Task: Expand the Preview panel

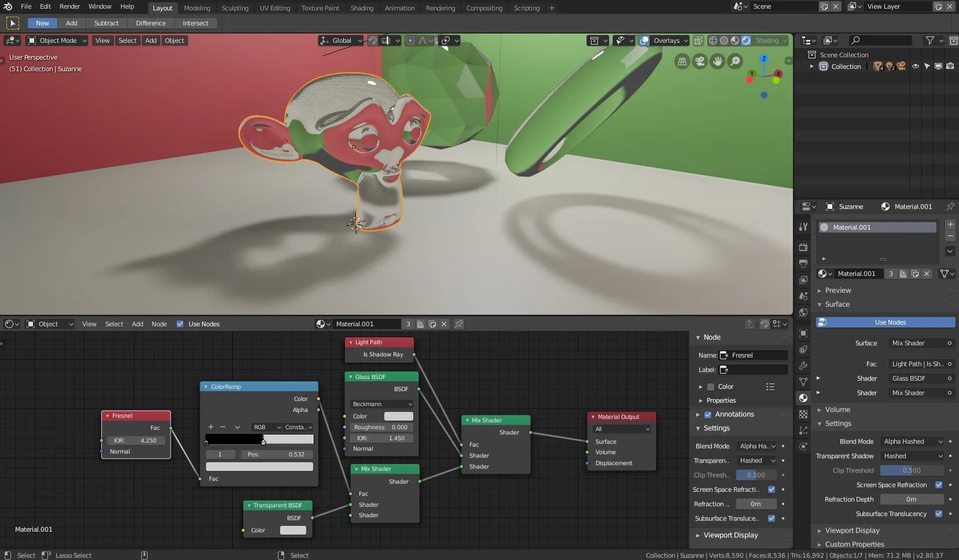Action: pyautogui.click(x=837, y=290)
